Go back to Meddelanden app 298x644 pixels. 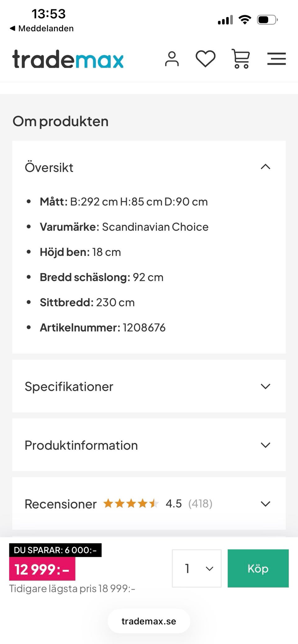[42, 29]
